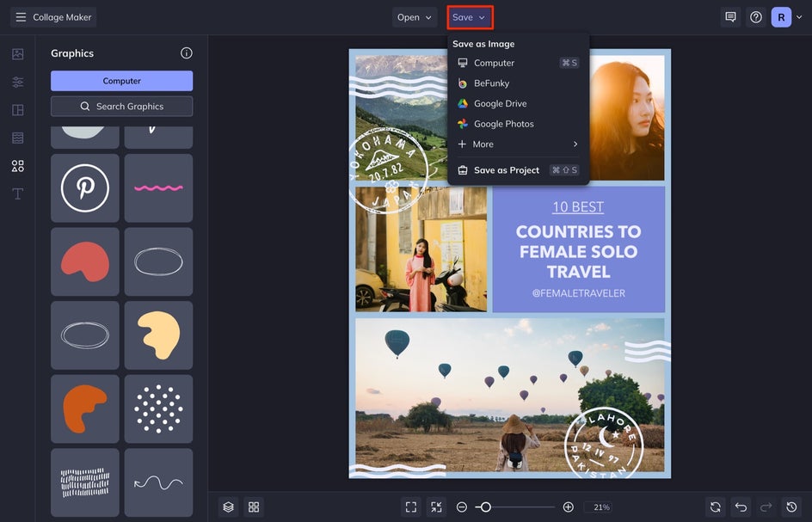Click the grid view icon in bottom bar
The width and height of the screenshot is (812, 522).
click(254, 507)
